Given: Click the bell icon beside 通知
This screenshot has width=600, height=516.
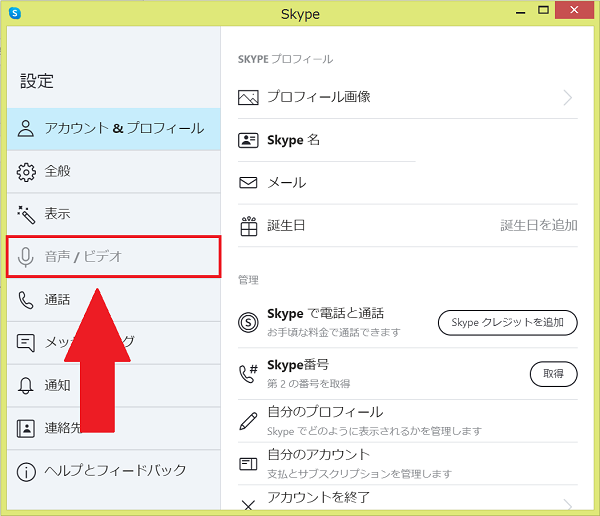Looking at the screenshot, I should (26, 385).
